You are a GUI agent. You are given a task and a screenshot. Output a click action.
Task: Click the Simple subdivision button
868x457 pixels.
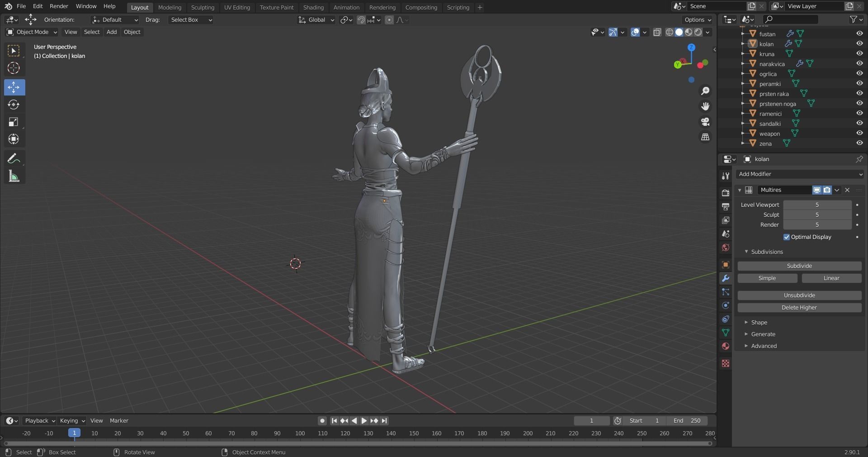[767, 278]
